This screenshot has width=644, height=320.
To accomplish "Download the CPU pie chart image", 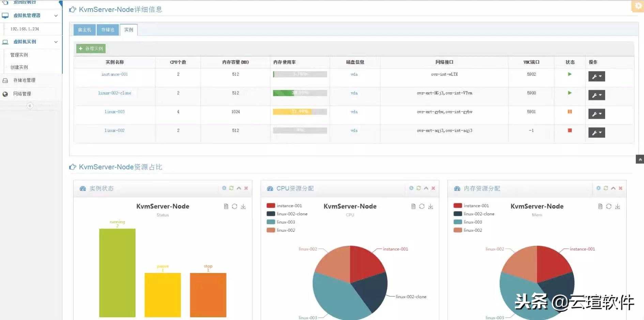I will click(431, 206).
